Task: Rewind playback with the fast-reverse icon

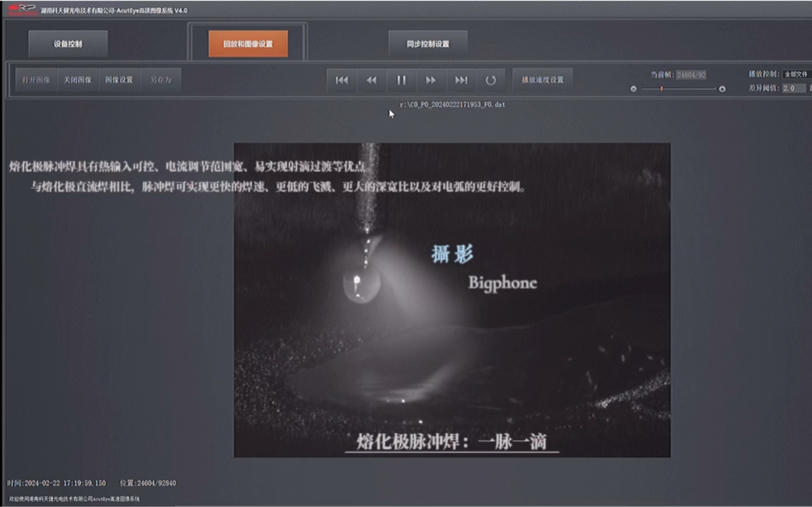Action: (x=371, y=79)
